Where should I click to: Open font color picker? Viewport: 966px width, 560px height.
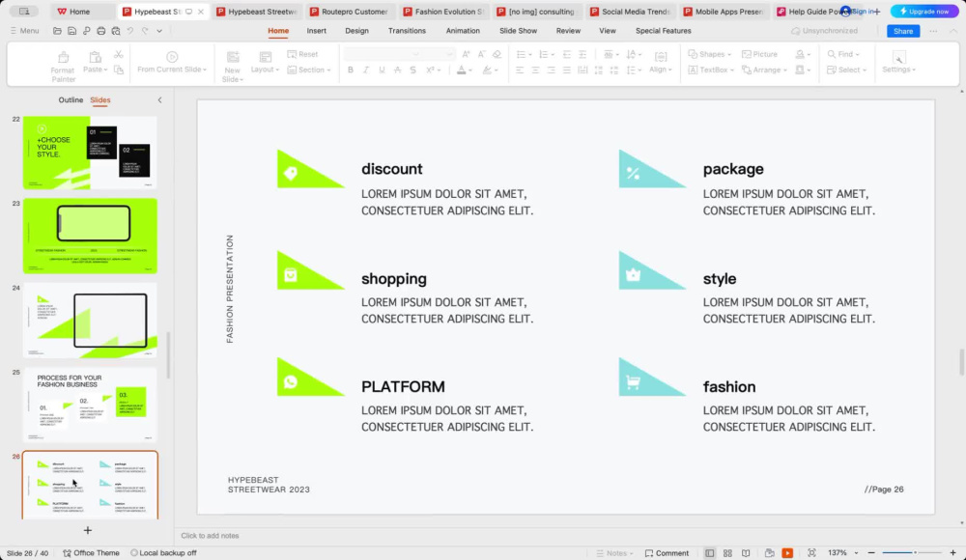pos(462,70)
